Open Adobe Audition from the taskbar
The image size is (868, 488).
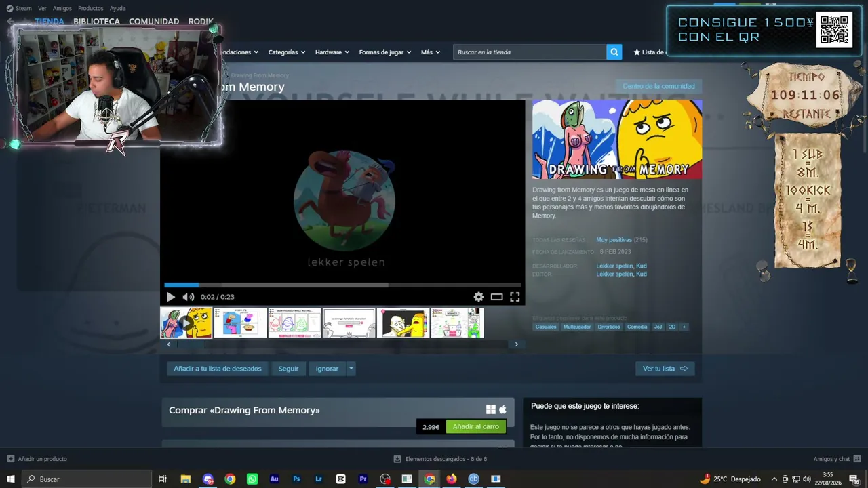pos(274,479)
